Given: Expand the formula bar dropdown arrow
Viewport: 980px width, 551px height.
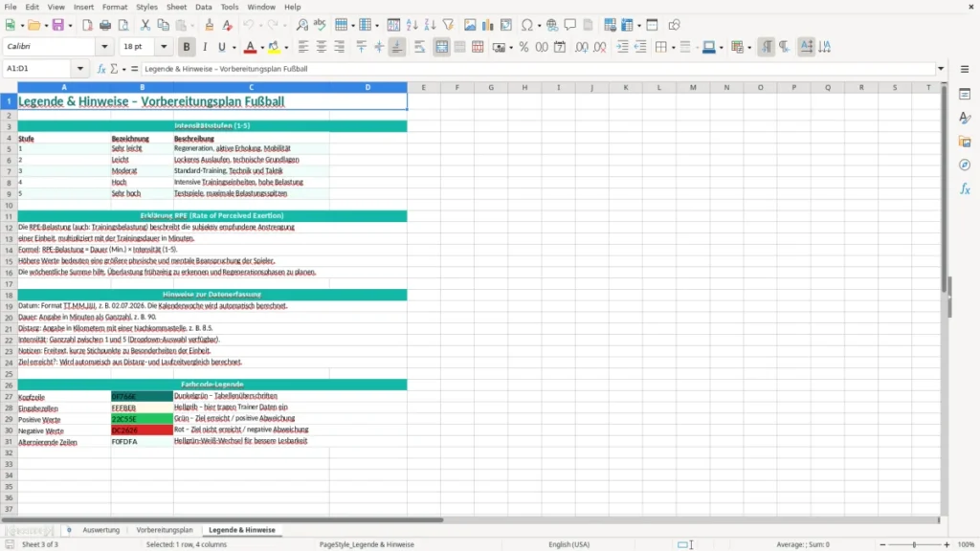Looking at the screenshot, I should 941,69.
